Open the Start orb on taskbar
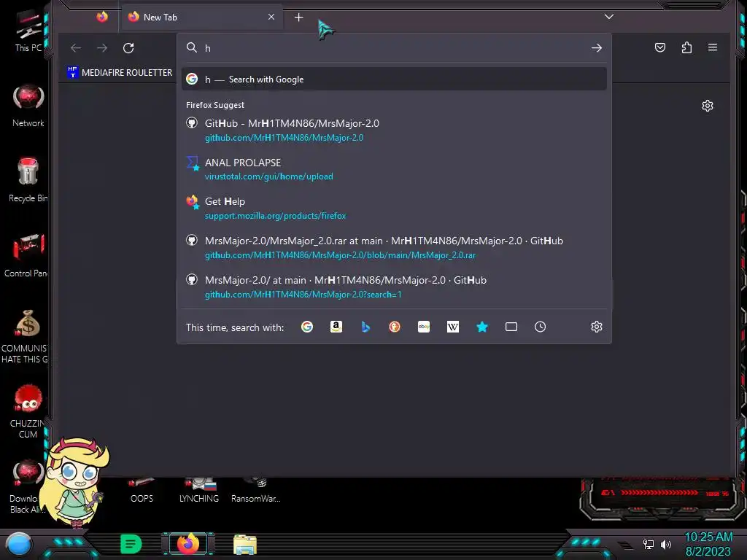The image size is (747, 560). click(x=19, y=544)
